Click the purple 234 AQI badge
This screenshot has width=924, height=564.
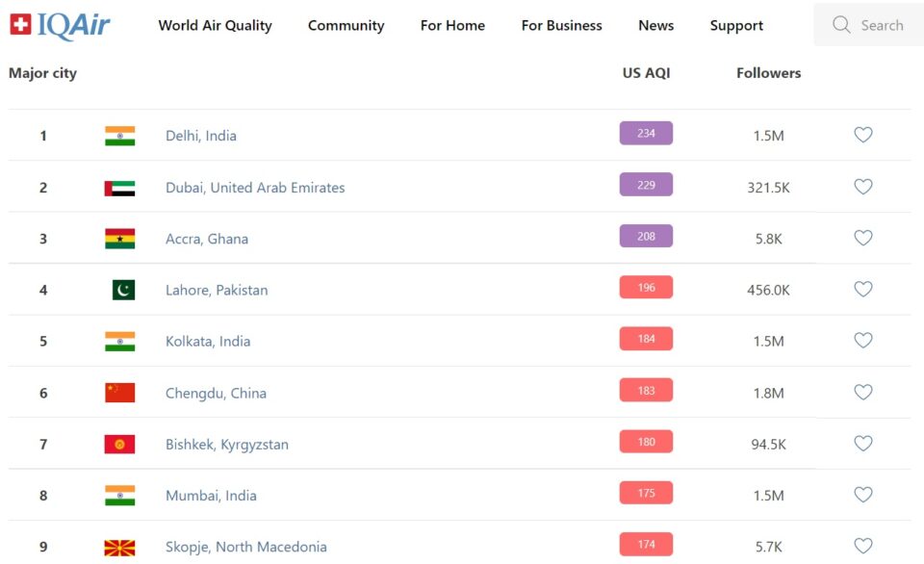click(646, 134)
